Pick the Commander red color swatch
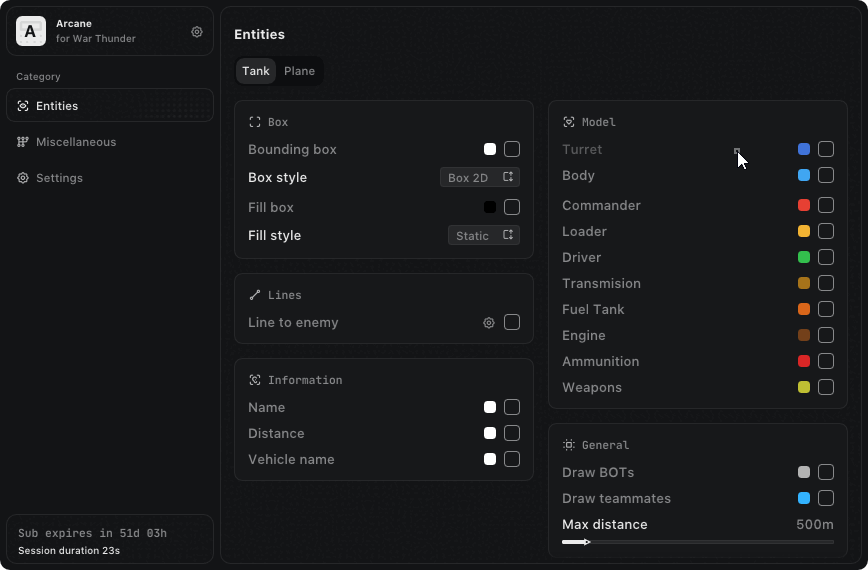Viewport: 868px width, 570px height. (x=804, y=205)
